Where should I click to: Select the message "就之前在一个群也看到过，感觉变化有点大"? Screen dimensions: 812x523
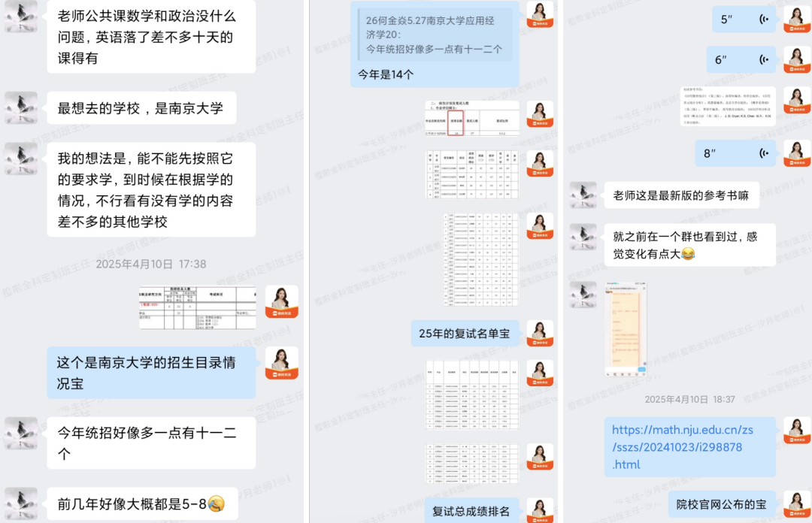[x=689, y=245]
